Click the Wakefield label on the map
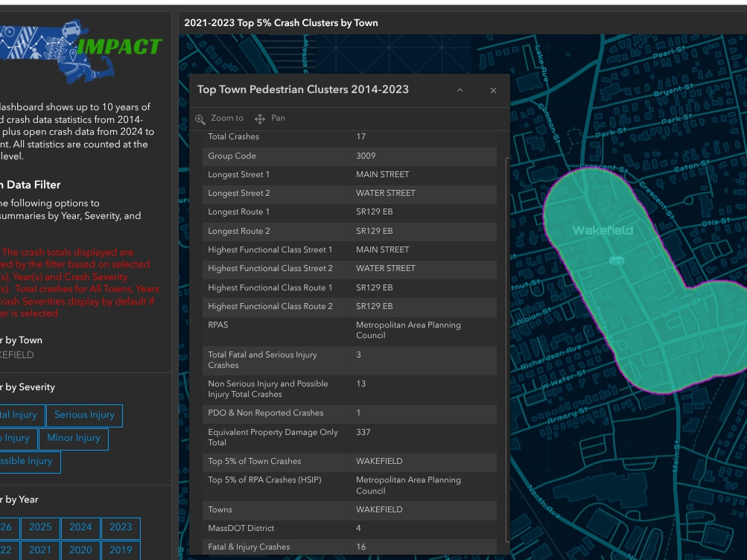Image resolution: width=747 pixels, height=560 pixels. 603,230
